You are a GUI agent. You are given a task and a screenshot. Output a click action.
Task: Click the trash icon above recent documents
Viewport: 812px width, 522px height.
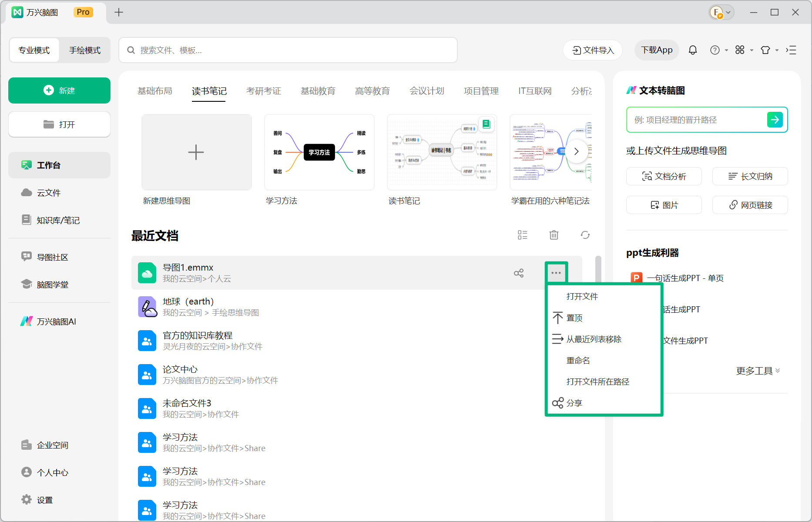[x=554, y=235]
